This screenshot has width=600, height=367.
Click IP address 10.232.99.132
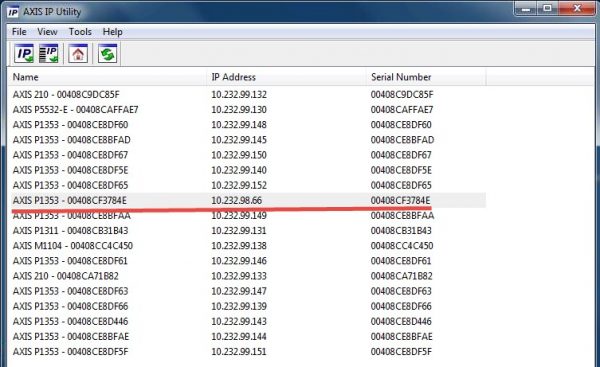click(239, 95)
